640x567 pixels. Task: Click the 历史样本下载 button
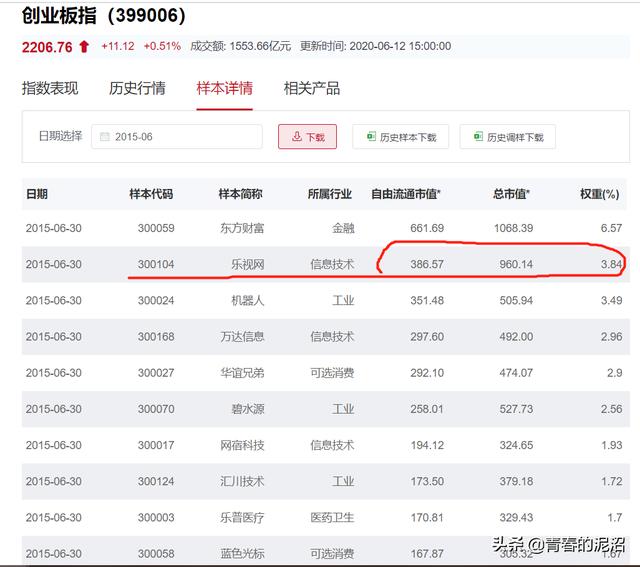pyautogui.click(x=400, y=137)
